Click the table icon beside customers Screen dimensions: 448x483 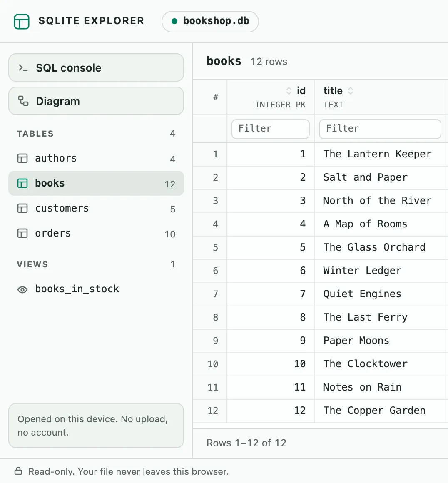coord(22,208)
